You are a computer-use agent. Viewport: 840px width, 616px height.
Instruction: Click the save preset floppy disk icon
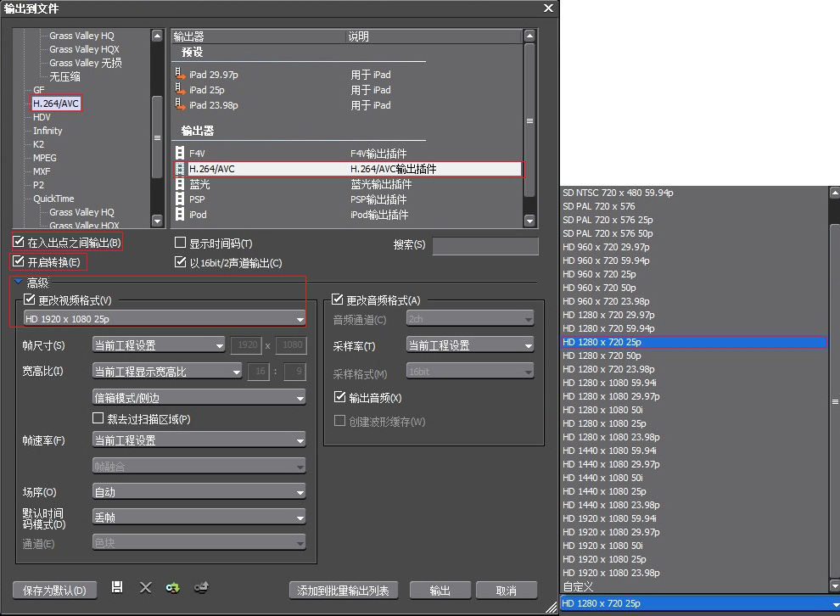click(117, 588)
